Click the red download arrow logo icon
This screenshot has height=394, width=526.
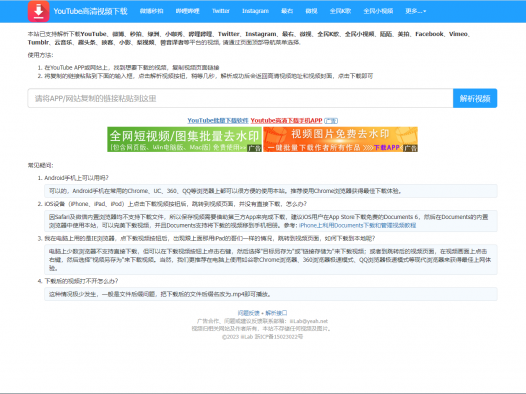[x=39, y=11]
